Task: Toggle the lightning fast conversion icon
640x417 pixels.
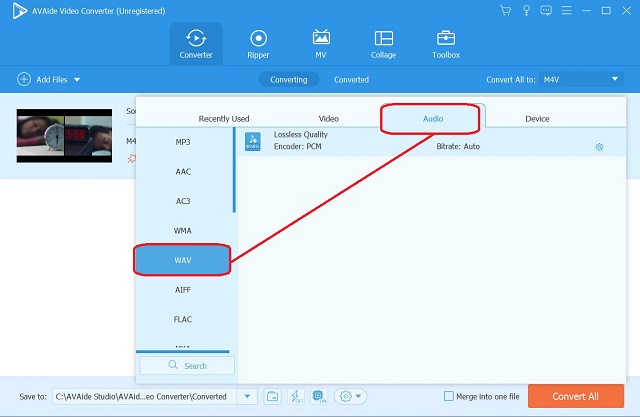Action: (x=296, y=396)
